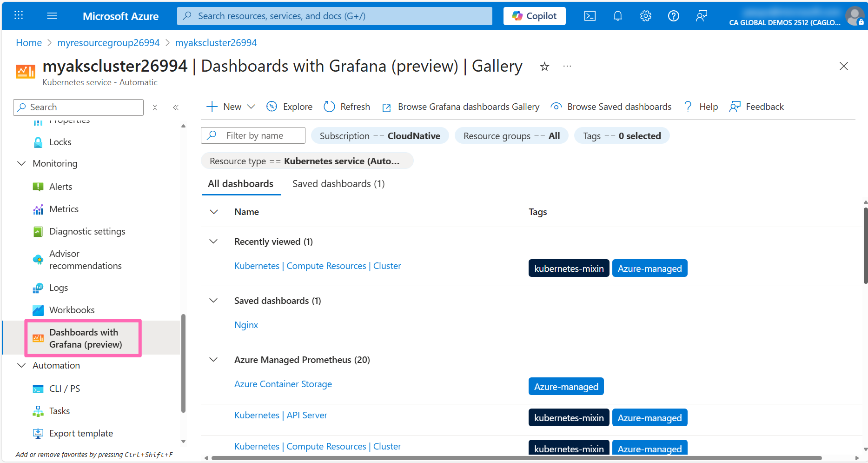Screen dimensions: 868x463
Task: Refresh the dashboards gallery
Action: [346, 106]
